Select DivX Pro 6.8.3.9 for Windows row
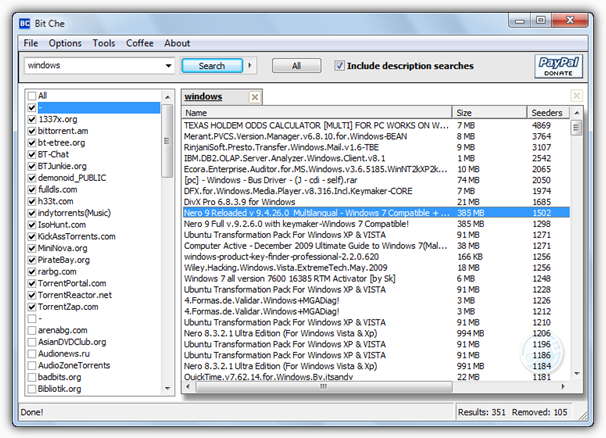Screen dimensions: 606x438 point(376,202)
